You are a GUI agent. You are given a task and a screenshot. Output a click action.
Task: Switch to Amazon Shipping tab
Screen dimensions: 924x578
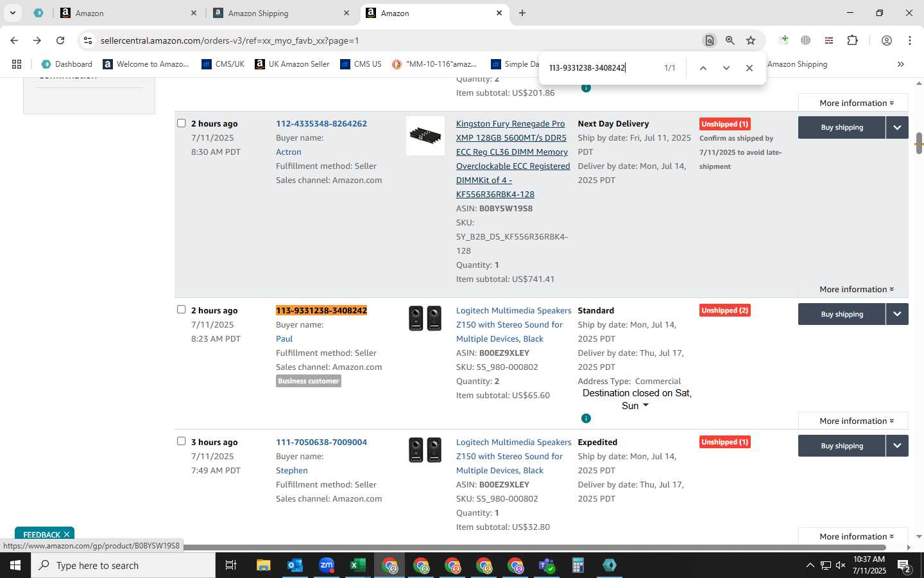point(281,13)
